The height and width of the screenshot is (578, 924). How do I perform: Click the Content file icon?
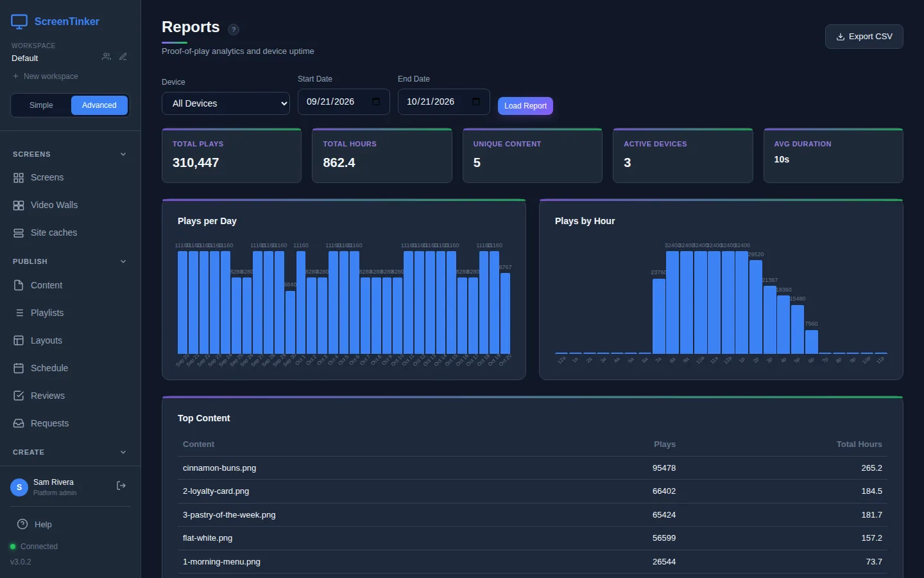19,285
